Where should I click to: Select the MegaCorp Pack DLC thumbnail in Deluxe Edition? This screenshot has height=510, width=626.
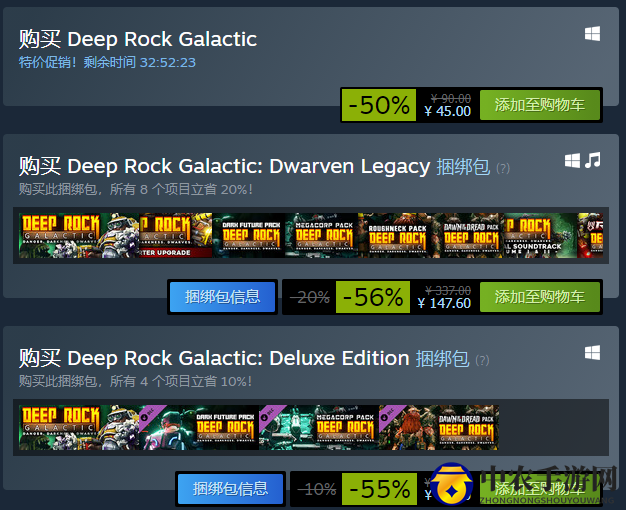click(x=319, y=427)
